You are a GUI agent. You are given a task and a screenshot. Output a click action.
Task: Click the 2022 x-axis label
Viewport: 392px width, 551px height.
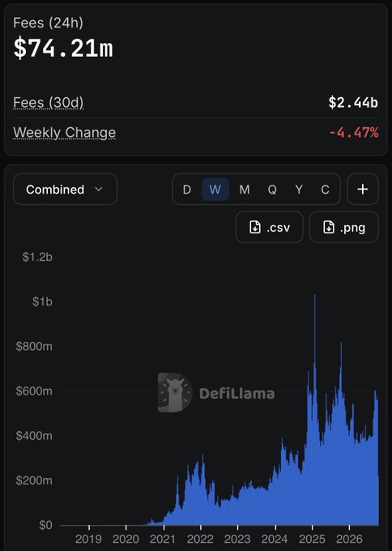click(200, 539)
